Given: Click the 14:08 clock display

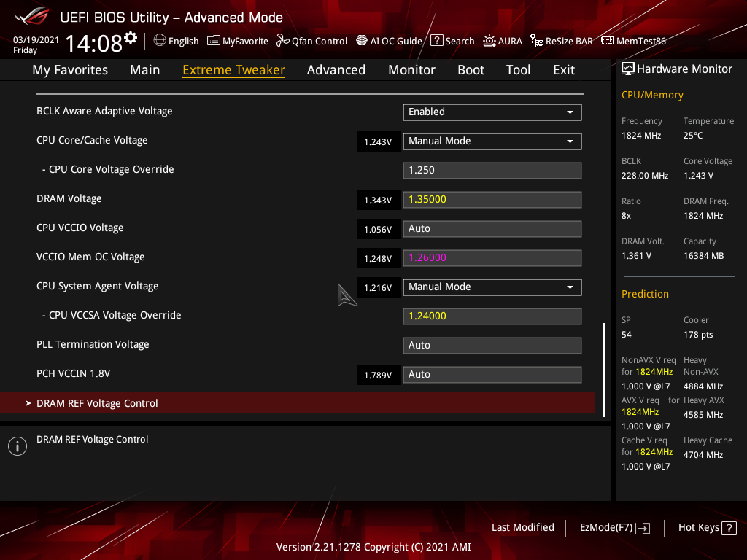Looking at the screenshot, I should 94,44.
